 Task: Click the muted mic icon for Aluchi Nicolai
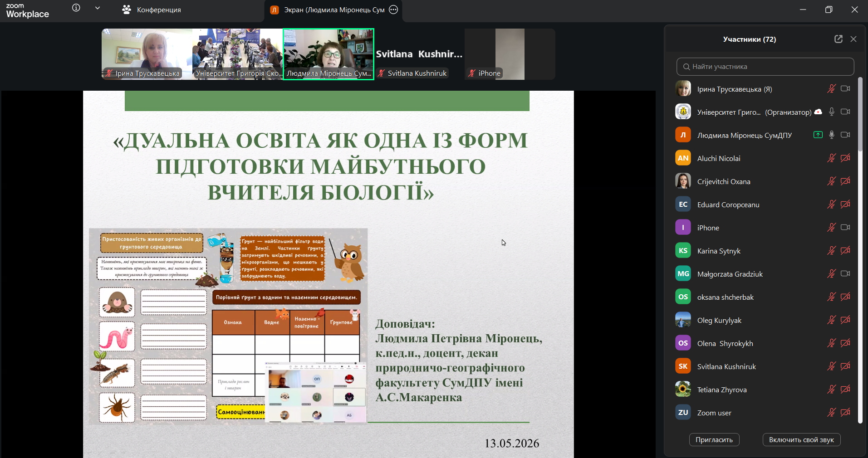click(831, 158)
